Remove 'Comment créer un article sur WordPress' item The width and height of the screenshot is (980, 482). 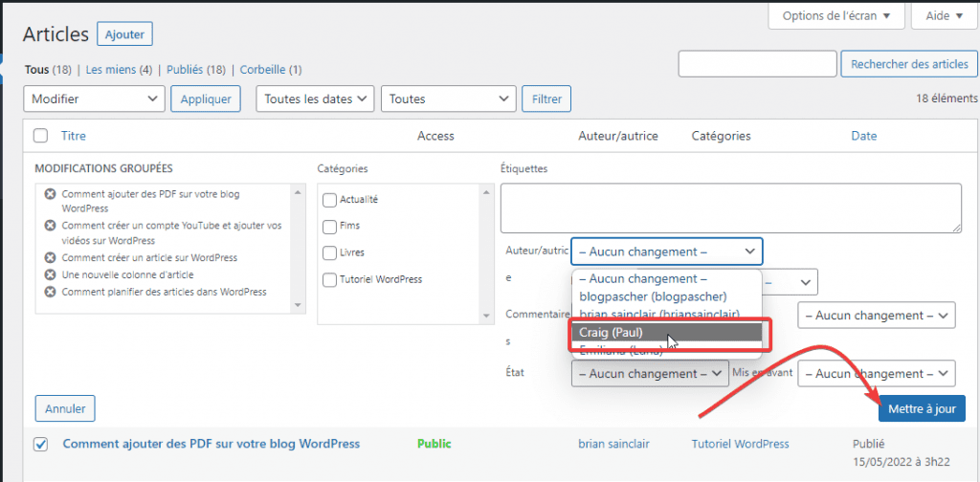(x=50, y=257)
